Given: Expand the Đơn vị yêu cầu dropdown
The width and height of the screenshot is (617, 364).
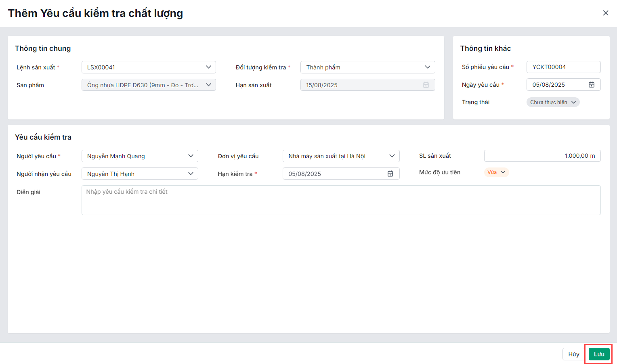Looking at the screenshot, I should (x=340, y=156).
